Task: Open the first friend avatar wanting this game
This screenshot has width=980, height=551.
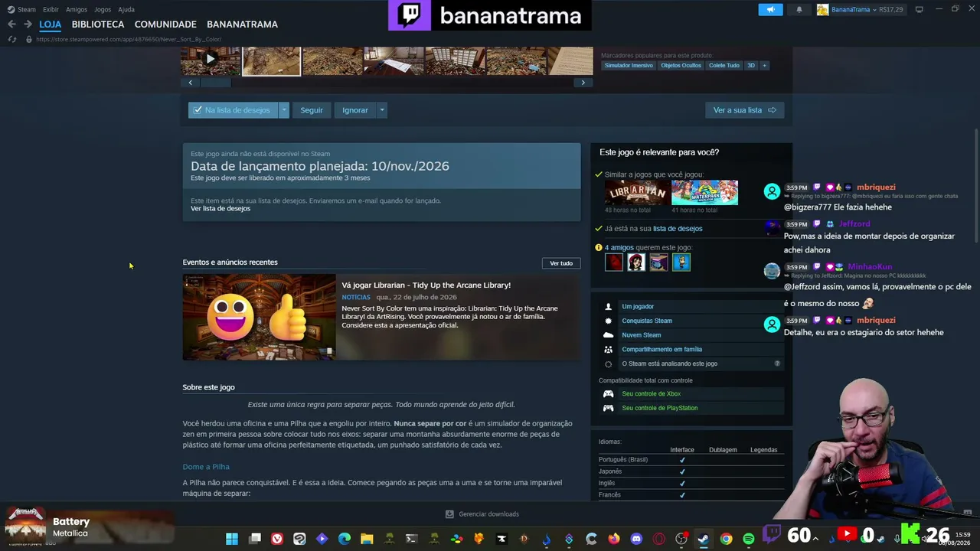Action: pyautogui.click(x=614, y=262)
